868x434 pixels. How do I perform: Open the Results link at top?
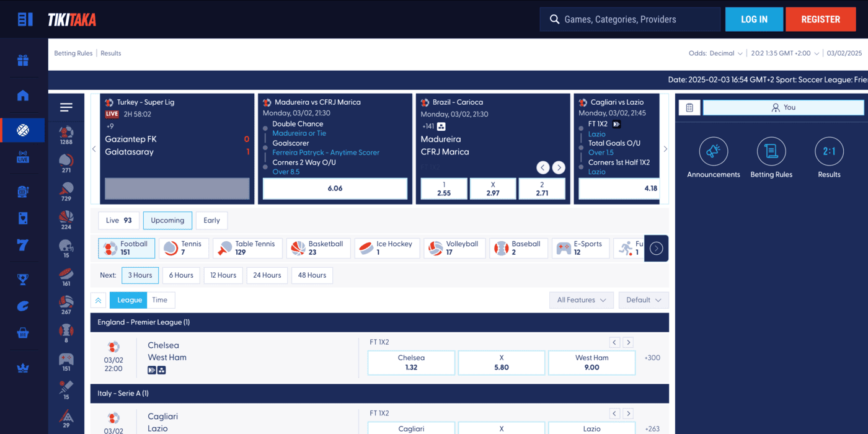[111, 53]
